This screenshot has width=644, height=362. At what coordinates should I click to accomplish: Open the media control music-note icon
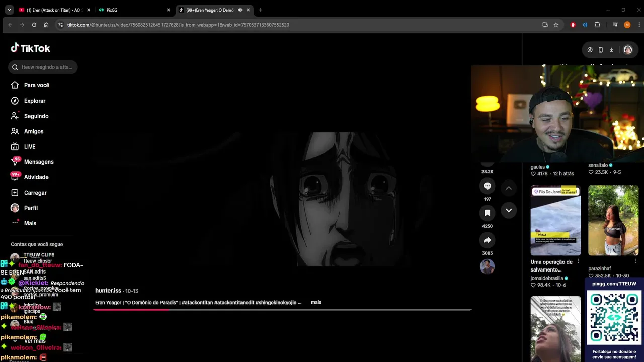click(615, 25)
